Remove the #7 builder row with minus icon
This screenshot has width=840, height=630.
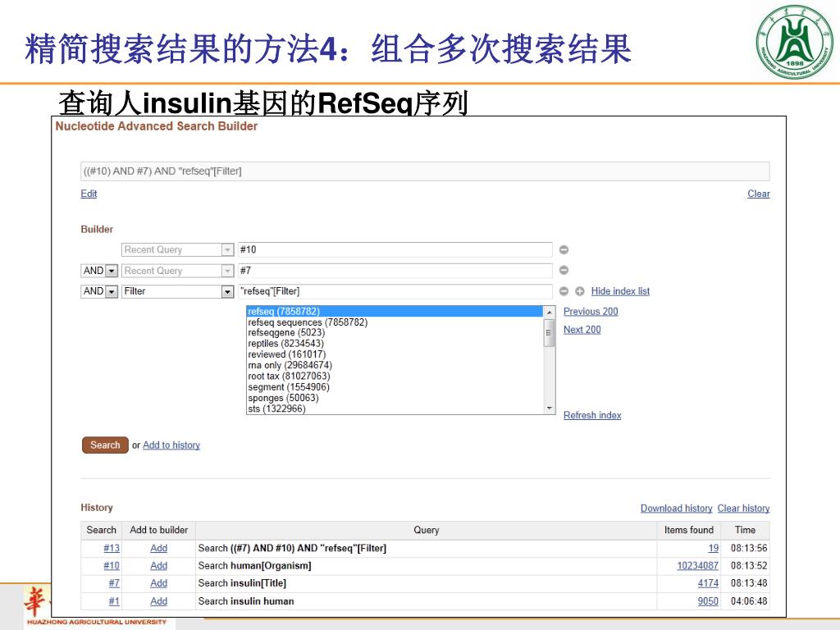coord(564,271)
